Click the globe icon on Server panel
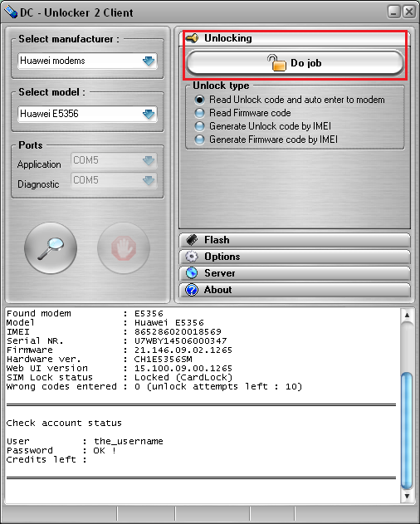Viewport: 420px width, 524px height. 192,272
